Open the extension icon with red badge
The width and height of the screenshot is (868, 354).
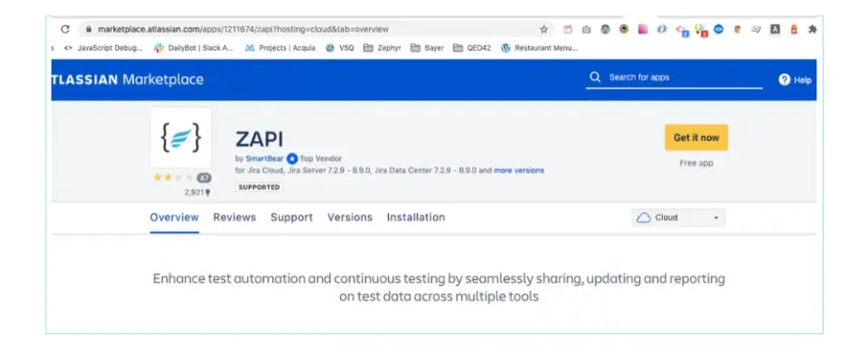coord(701,30)
